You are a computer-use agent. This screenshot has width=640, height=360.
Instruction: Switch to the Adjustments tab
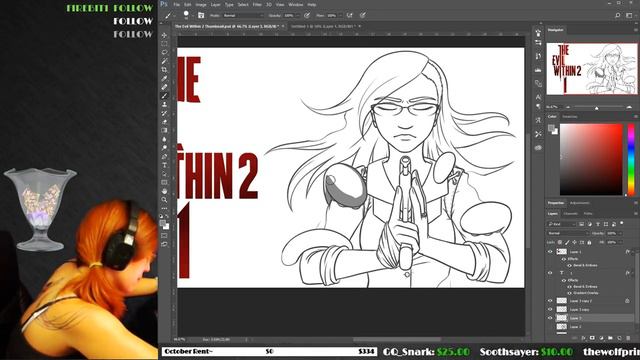[x=580, y=203]
